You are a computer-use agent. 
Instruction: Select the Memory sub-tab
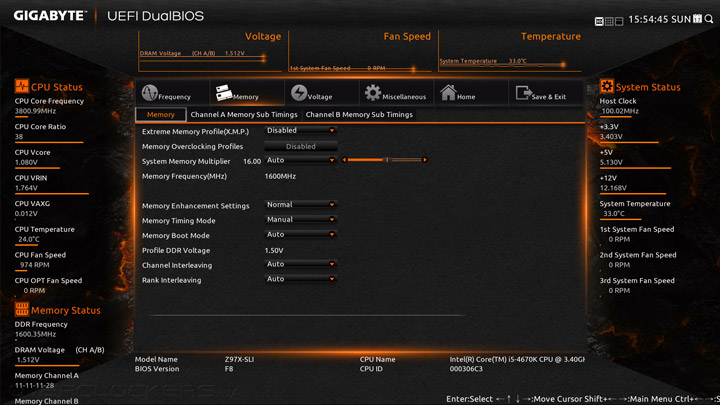[x=161, y=115]
